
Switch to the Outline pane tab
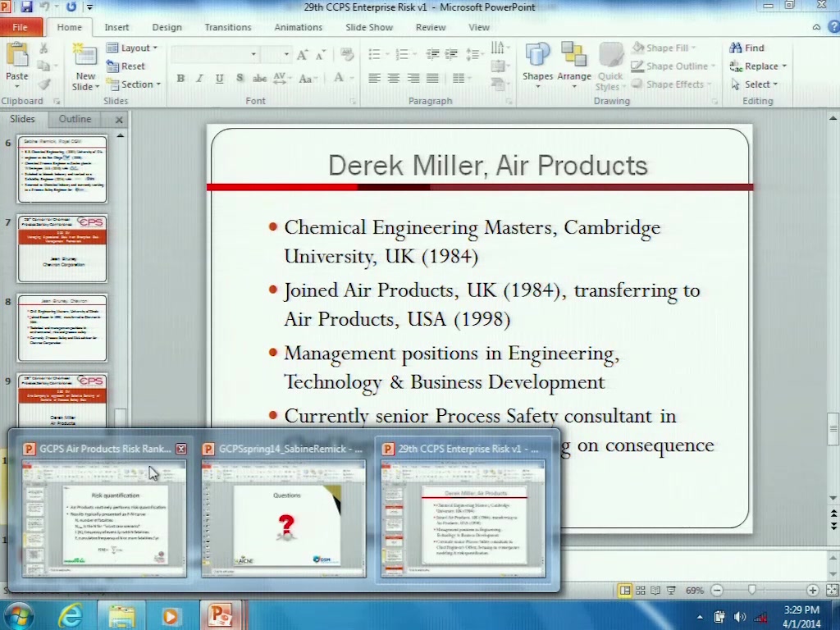(x=75, y=119)
